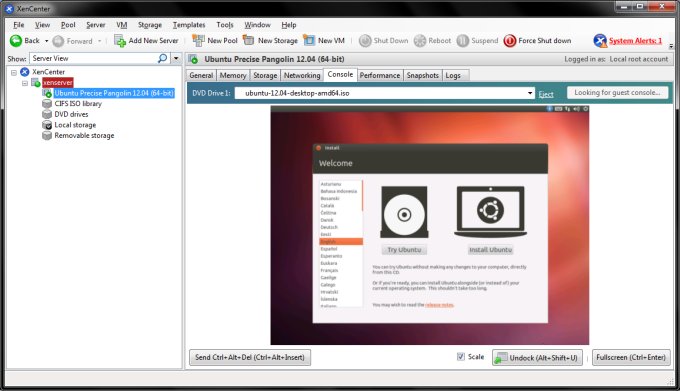680x391 pixels.
Task: Open the Templates menu
Action: 189,25
